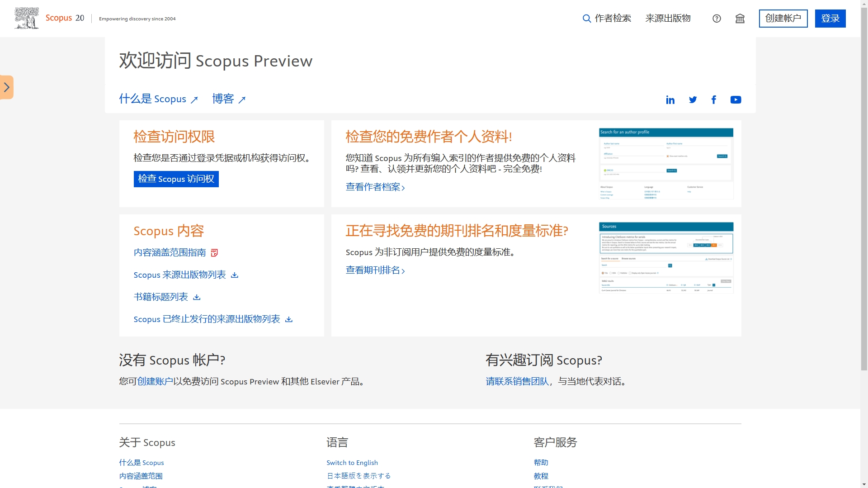Click Switch to English
The image size is (868, 488).
352,463
